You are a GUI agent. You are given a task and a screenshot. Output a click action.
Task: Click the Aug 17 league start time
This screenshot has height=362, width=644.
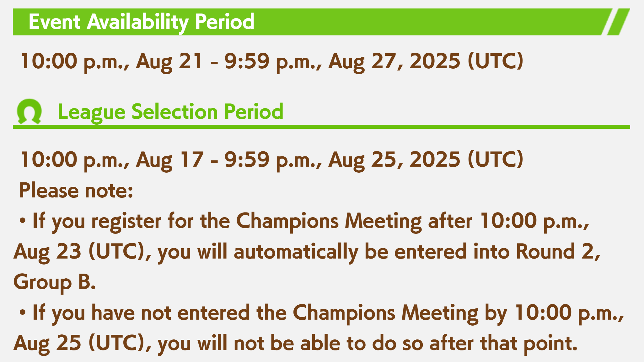pos(112,160)
